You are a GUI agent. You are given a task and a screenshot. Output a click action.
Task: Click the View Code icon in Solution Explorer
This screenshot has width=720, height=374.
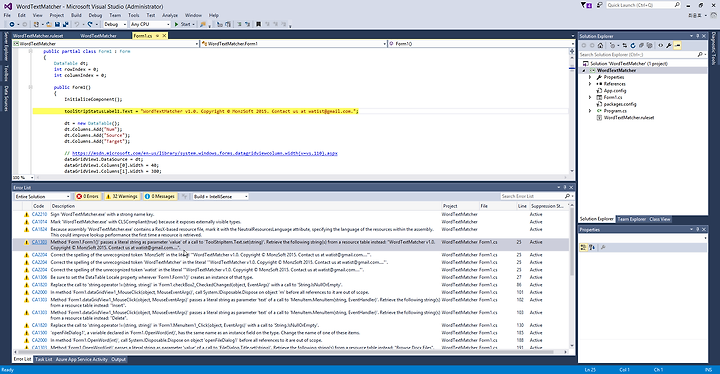click(660, 45)
